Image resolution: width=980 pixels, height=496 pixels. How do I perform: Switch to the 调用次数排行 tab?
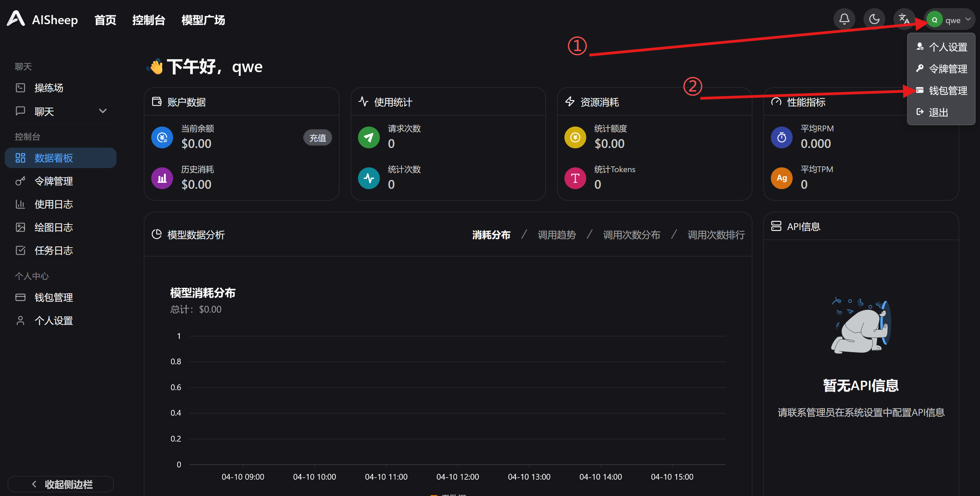[716, 235]
